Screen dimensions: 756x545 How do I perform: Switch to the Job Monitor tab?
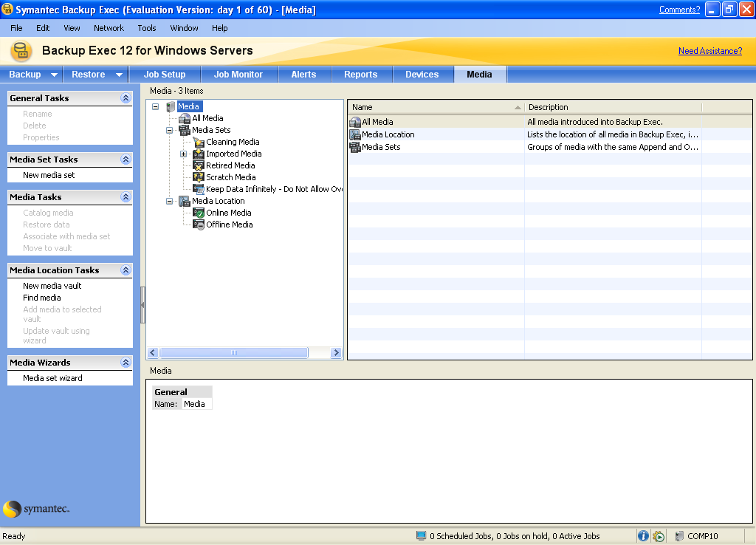238,75
